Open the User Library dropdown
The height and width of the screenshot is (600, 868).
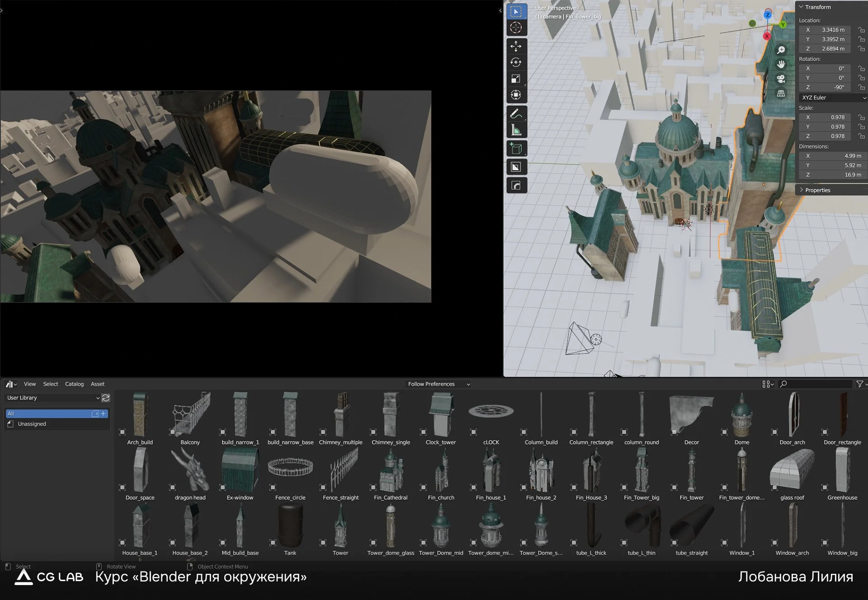tap(52, 398)
